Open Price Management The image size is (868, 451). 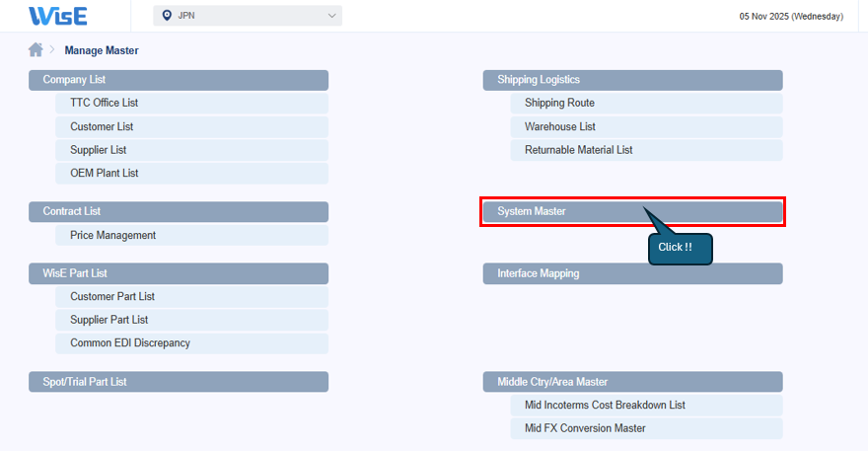pyautogui.click(x=112, y=236)
